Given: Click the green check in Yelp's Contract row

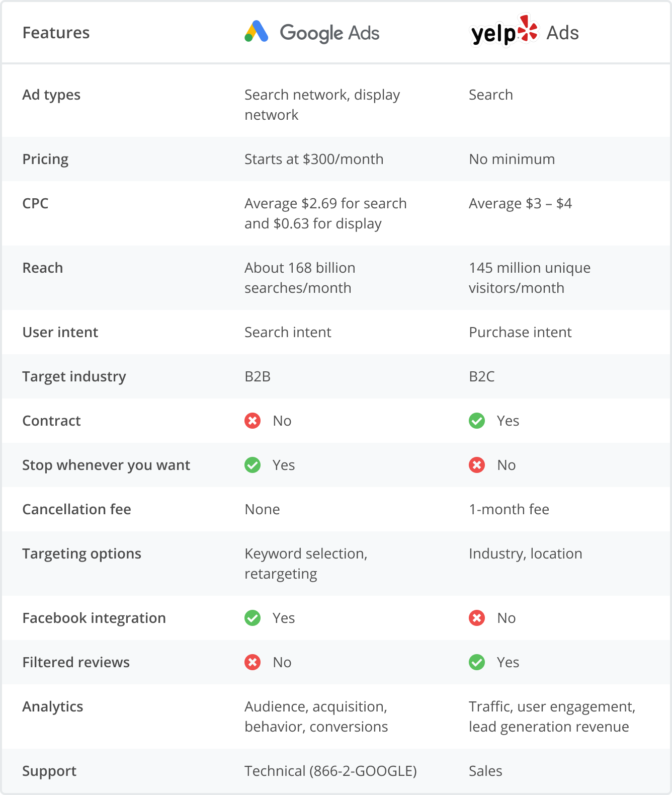Looking at the screenshot, I should point(477,421).
